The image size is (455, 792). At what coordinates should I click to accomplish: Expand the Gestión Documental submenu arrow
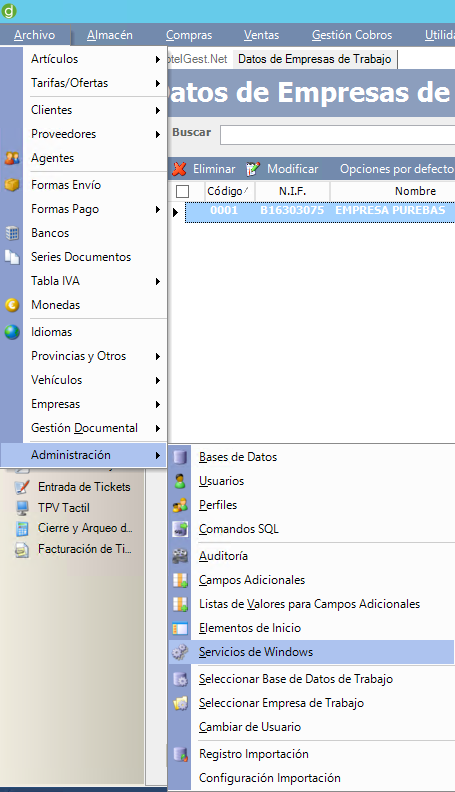[x=158, y=428]
